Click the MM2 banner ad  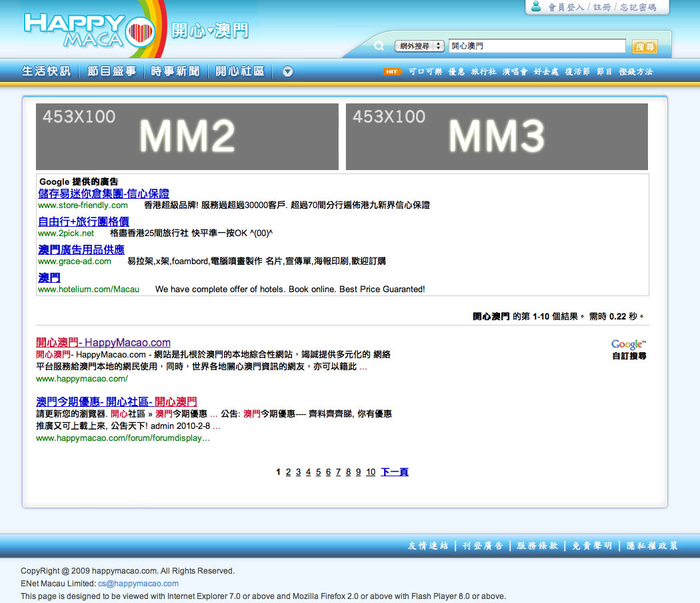187,137
